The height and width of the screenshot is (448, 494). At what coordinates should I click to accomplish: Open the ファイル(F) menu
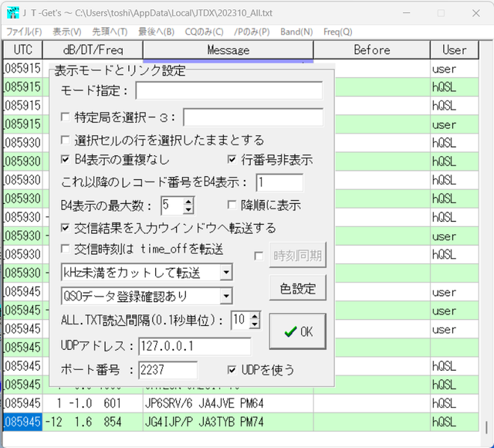pyautogui.click(x=24, y=32)
